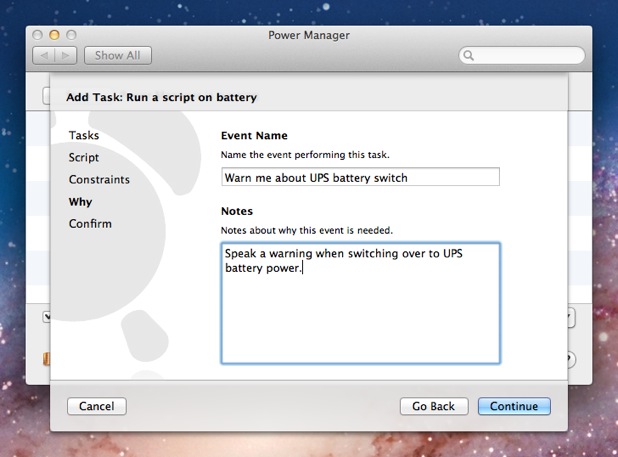Select the Tasks step in sidebar

[84, 136]
